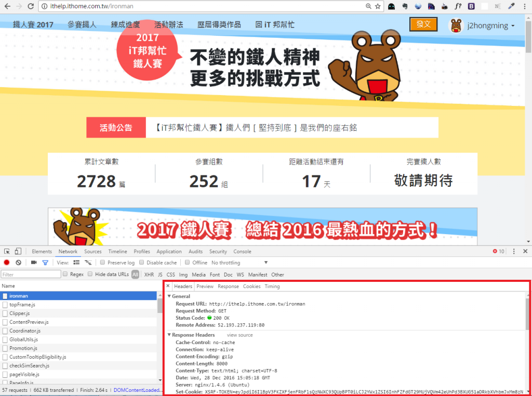Screen dimensions: 532x396
Task: Open 參賽鐵人 navigation link
Action: click(82, 24)
